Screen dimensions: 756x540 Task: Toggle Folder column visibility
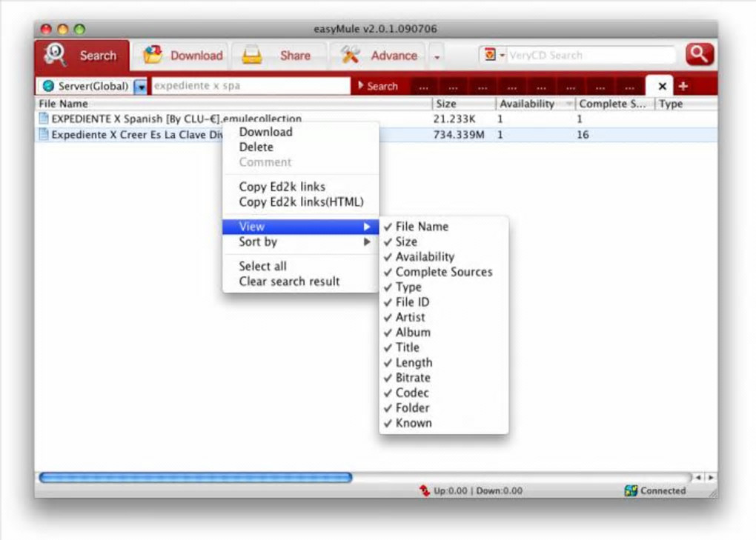pyautogui.click(x=444, y=407)
